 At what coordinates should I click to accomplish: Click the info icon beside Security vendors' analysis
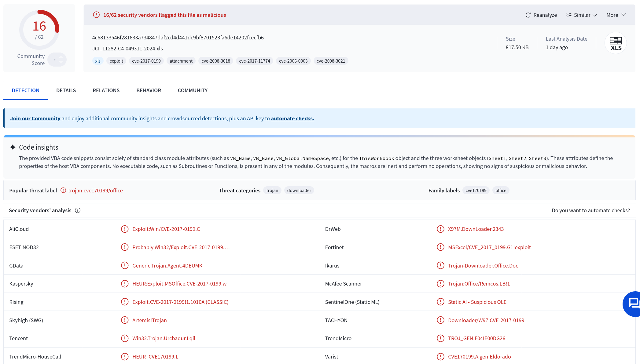point(78,210)
